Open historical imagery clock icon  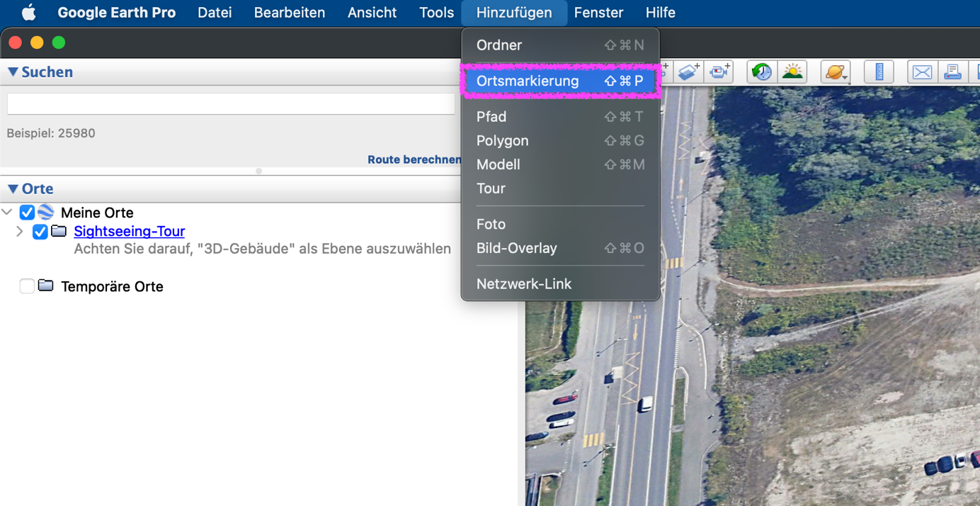pyautogui.click(x=762, y=72)
